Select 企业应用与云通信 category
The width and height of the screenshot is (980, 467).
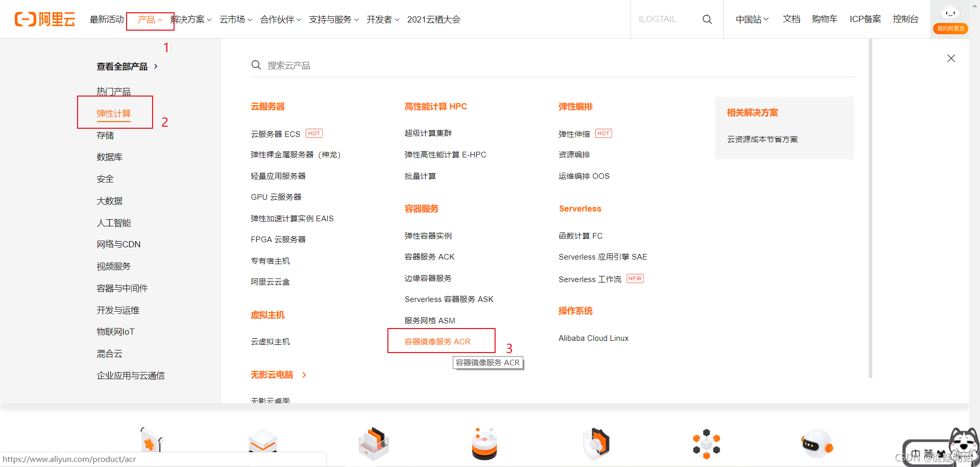coord(131,376)
